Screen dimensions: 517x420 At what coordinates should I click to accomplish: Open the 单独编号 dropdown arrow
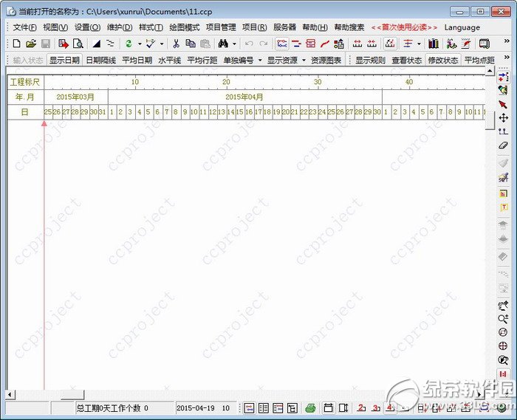pyautogui.click(x=260, y=61)
